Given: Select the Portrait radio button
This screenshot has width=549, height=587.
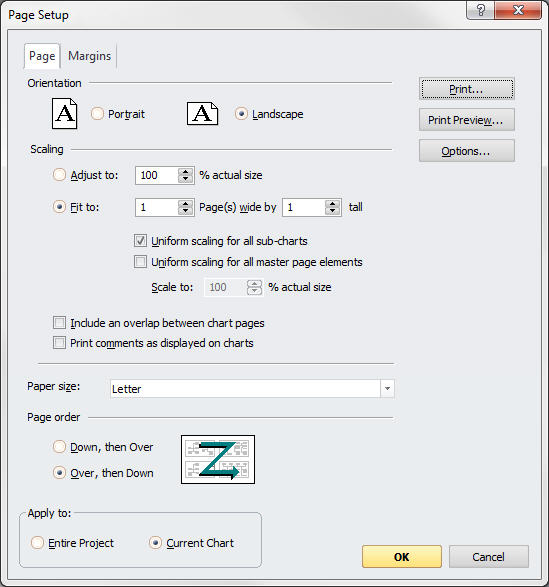Looking at the screenshot, I should 97,113.
